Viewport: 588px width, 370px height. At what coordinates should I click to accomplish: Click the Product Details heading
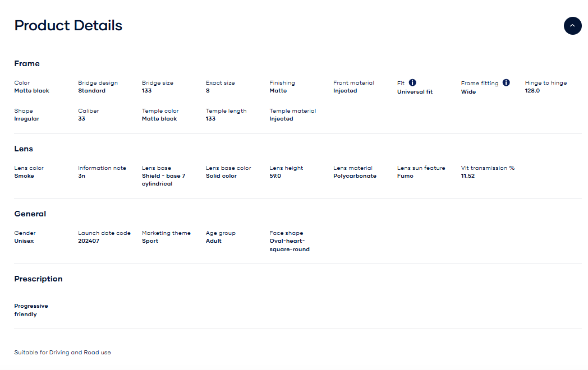coord(68,25)
